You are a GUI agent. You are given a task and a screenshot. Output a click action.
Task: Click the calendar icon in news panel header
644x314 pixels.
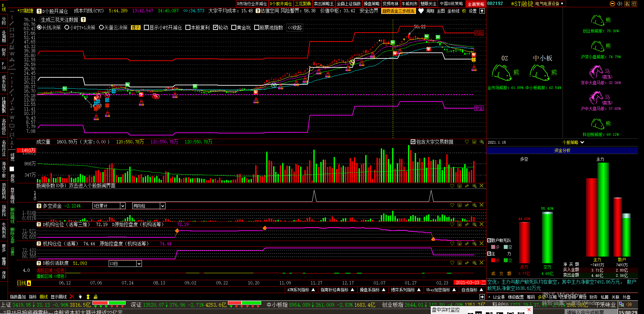pyautogui.click(x=460, y=186)
